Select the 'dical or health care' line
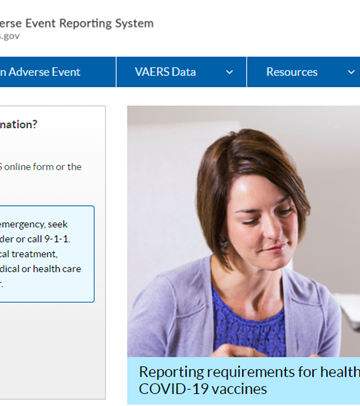This screenshot has width=360, height=406. (x=40, y=269)
